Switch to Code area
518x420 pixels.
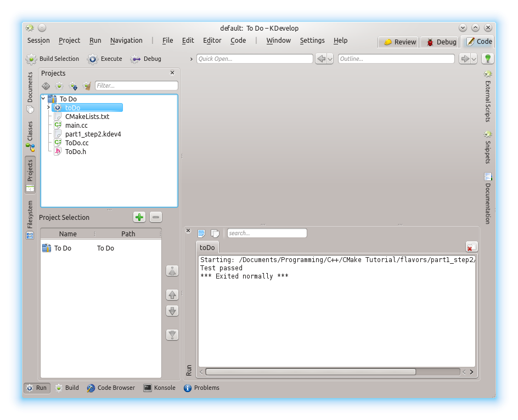coord(478,42)
